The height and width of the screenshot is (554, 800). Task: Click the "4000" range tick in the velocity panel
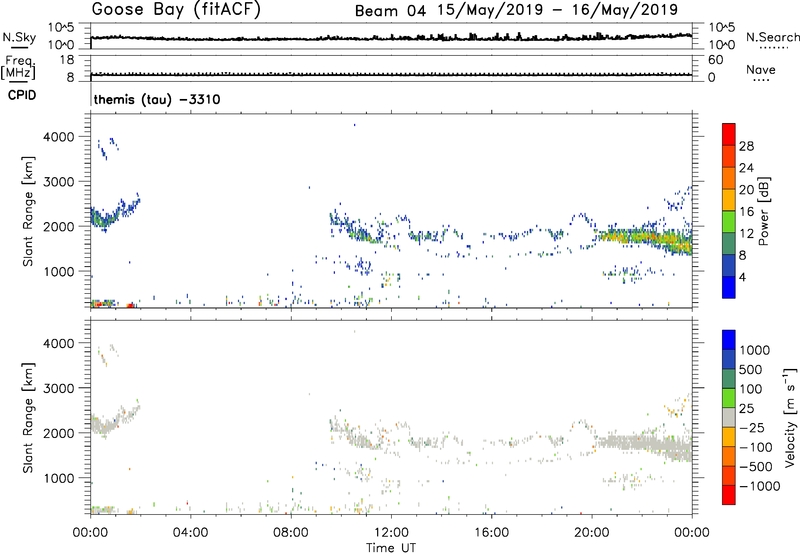tap(58, 343)
